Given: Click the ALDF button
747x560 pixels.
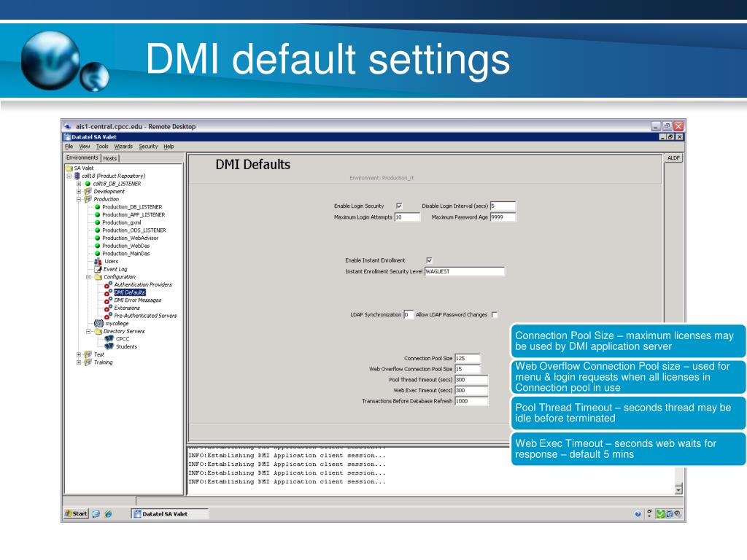Looking at the screenshot, I should point(673,157).
